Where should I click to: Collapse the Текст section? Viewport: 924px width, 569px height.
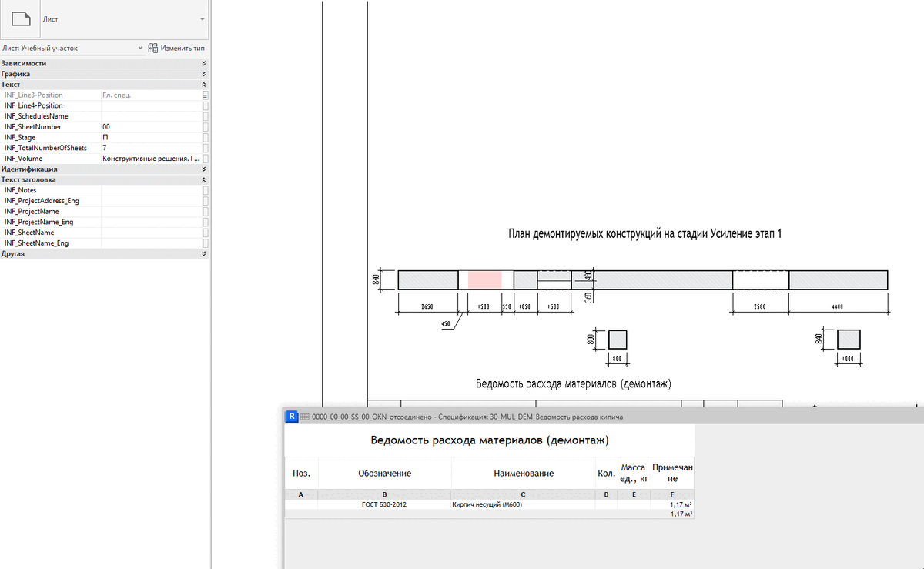pos(203,85)
